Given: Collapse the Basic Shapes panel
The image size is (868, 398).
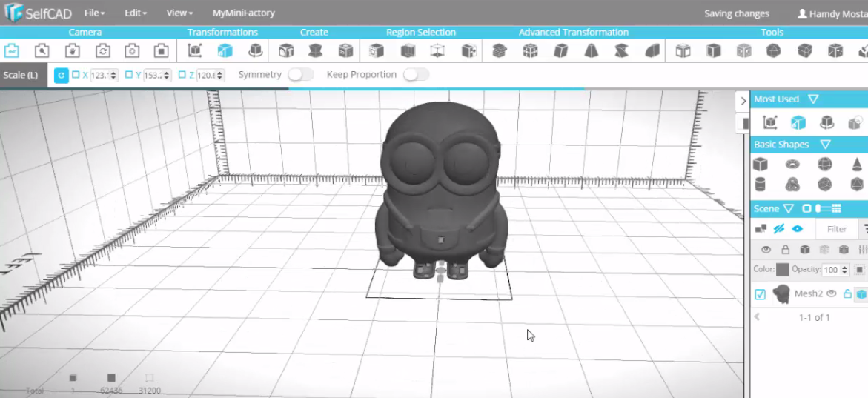Looking at the screenshot, I should pos(825,145).
